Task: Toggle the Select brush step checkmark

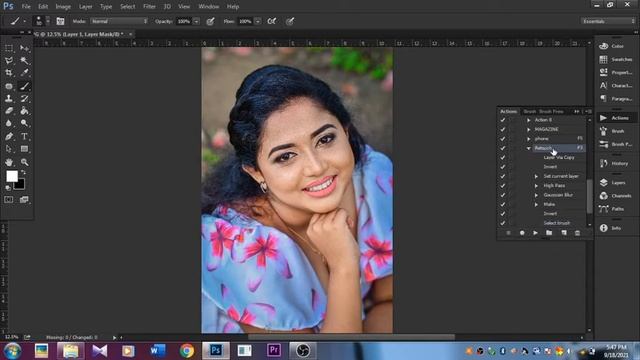Action: pyautogui.click(x=503, y=223)
